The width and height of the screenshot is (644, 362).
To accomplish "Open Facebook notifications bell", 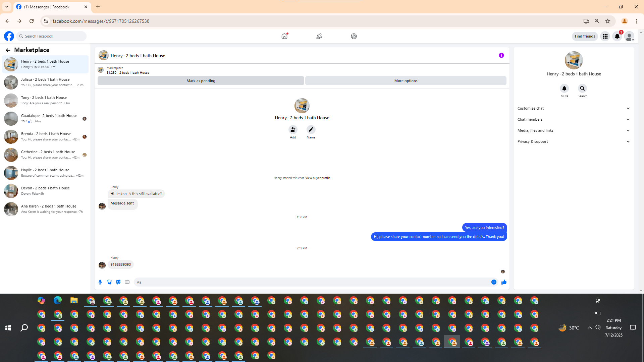I will (617, 36).
